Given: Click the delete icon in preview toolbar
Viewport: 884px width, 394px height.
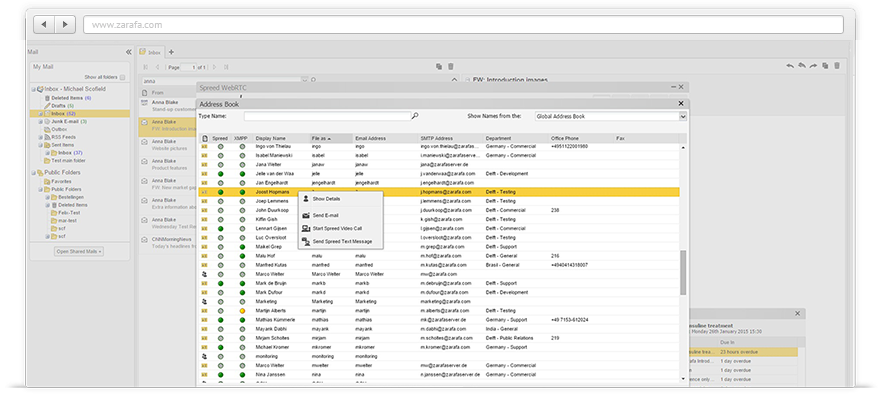Looking at the screenshot, I should (837, 65).
